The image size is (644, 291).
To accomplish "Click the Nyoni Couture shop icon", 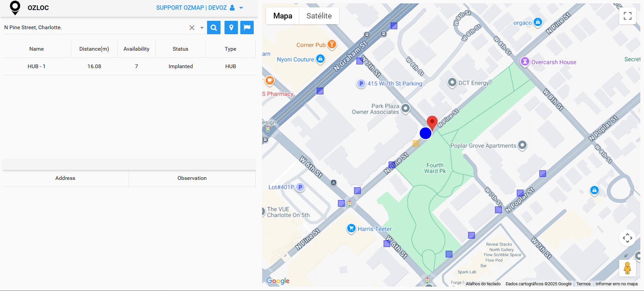I will [320, 59].
